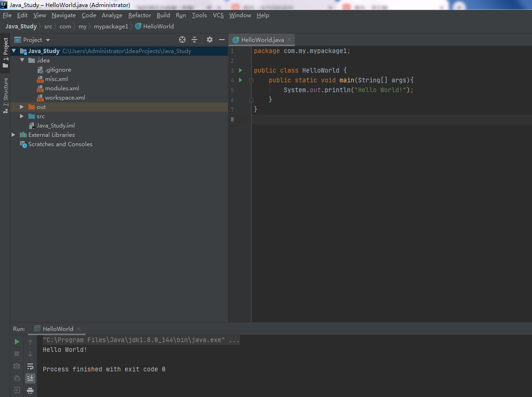Select misc.xml in project tree
The height and width of the screenshot is (397, 532).
56,79
